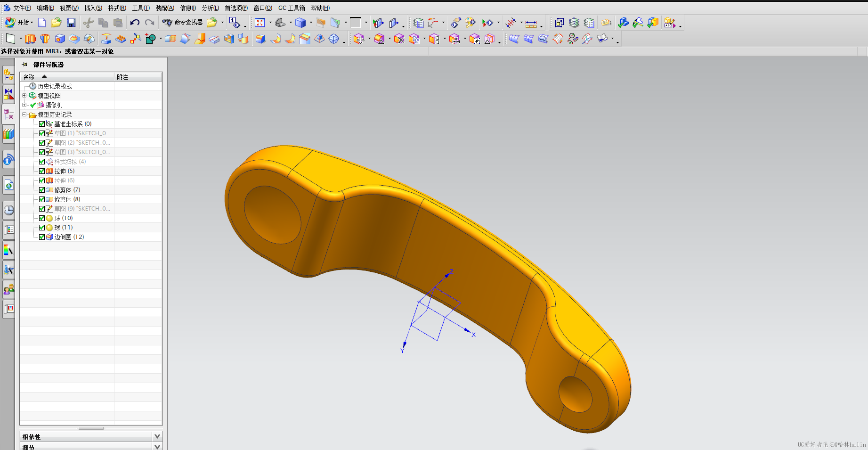The width and height of the screenshot is (868, 450).
Task: Save the part using the floppy disk icon
Action: [x=71, y=23]
